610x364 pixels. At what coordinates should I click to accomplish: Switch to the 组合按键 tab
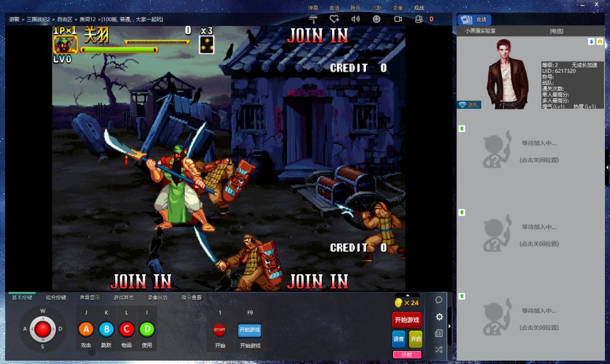[x=56, y=297]
